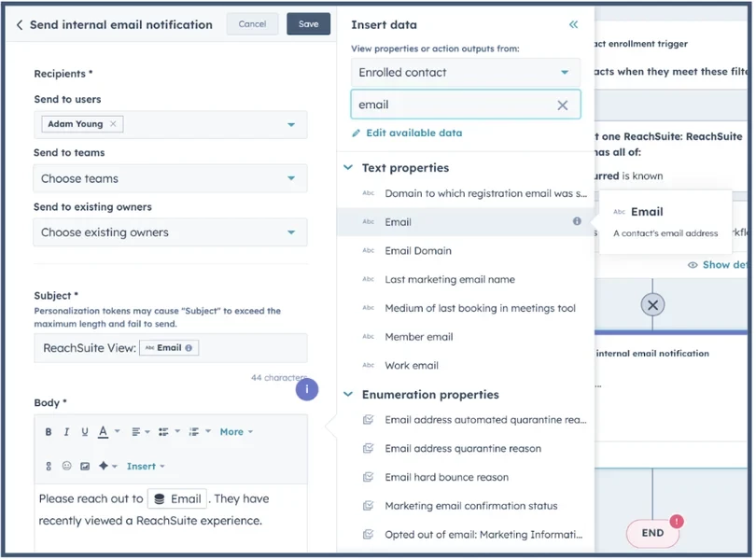Collapse the Text properties section
The width and height of the screenshot is (756, 560).
[348, 168]
